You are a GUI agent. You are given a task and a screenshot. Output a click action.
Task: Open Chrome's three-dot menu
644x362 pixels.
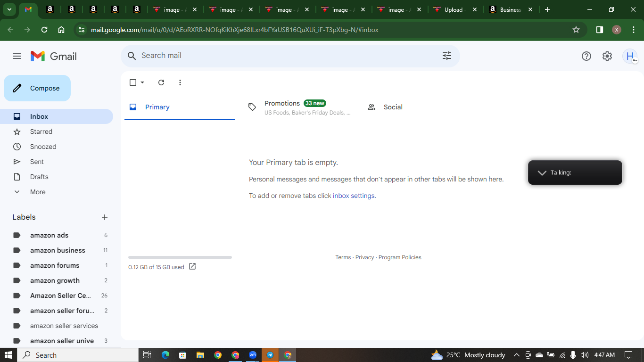click(x=634, y=30)
